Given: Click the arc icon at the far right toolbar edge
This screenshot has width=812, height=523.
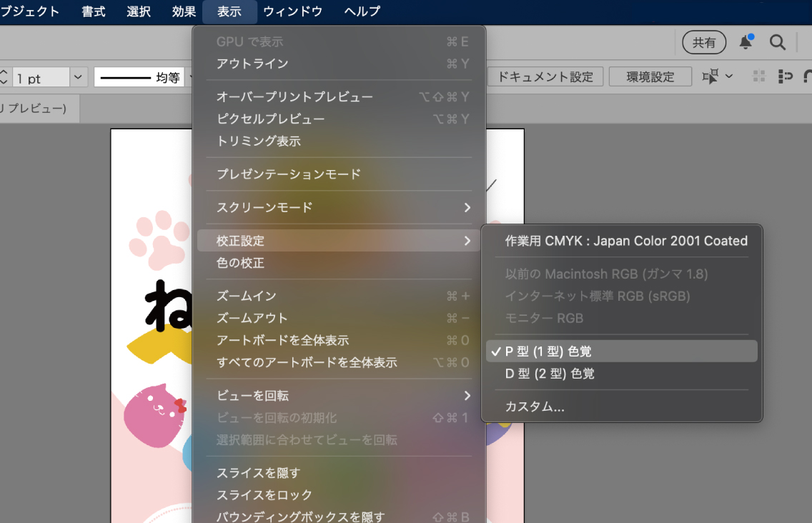Looking at the screenshot, I should point(808,76).
